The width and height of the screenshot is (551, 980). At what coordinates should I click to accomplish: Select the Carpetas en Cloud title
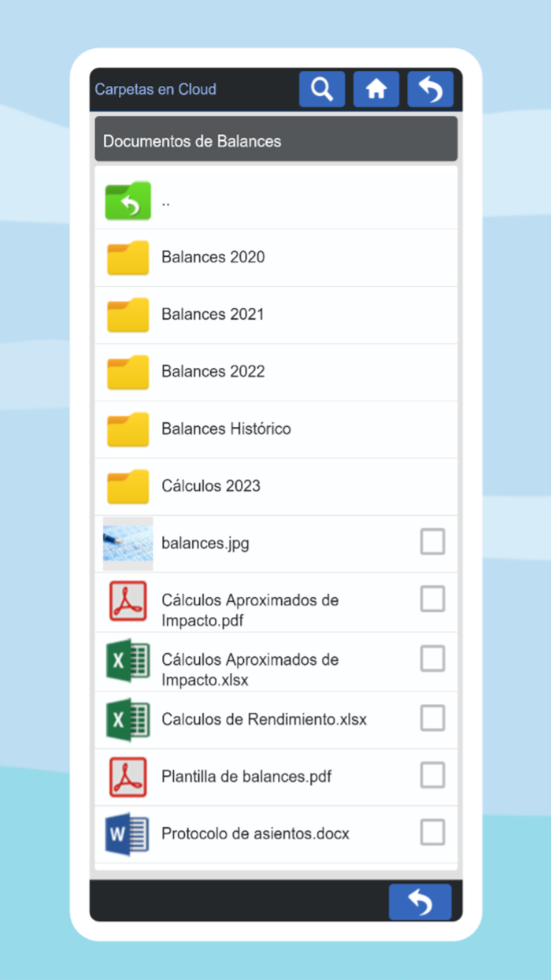click(153, 89)
